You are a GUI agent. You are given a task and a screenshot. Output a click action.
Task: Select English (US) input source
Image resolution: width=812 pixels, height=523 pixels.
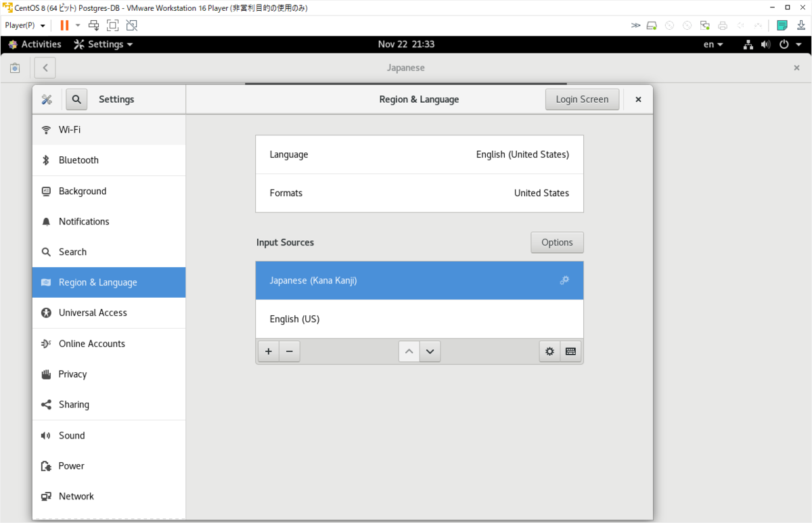coord(420,319)
